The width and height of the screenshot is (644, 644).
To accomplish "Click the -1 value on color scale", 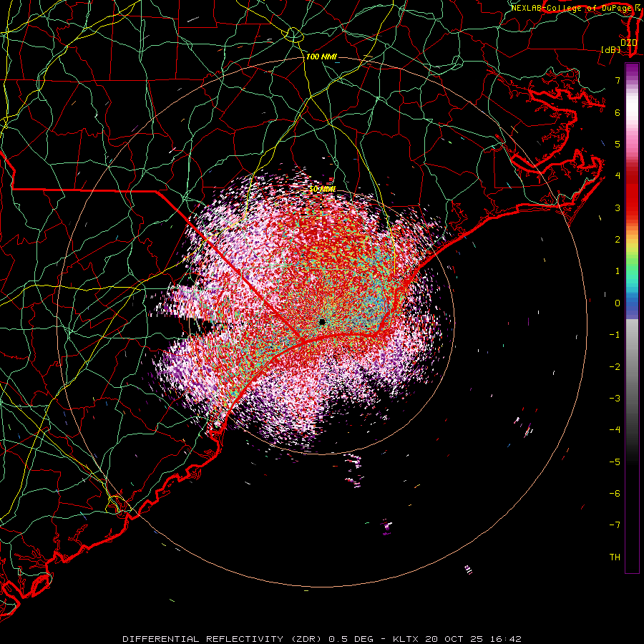I will click(615, 335).
